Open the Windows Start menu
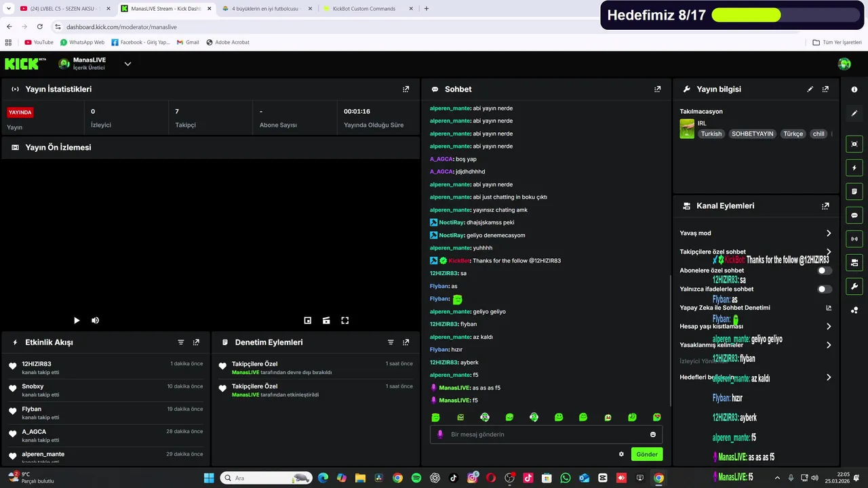This screenshot has height=488, width=868. [x=209, y=478]
